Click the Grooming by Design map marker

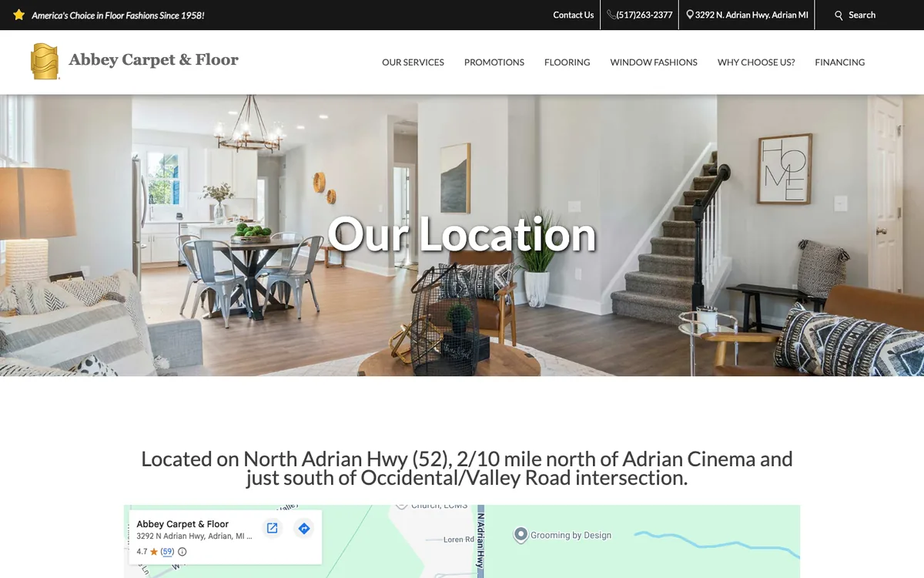[x=521, y=534]
